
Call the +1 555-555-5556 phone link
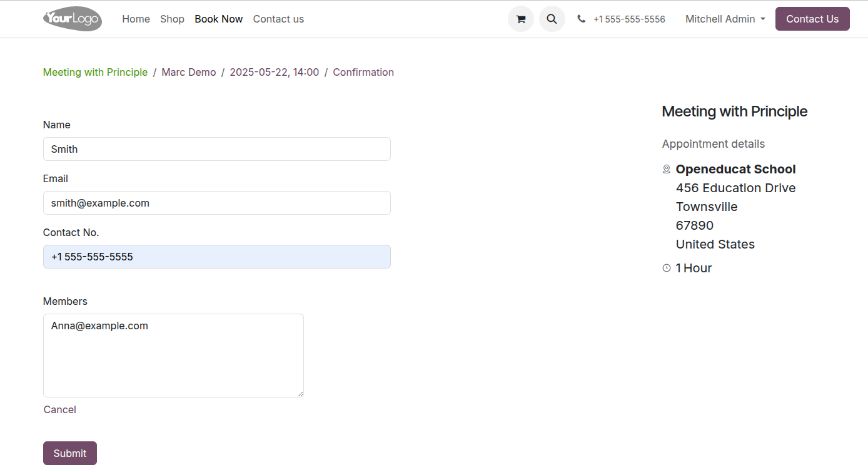[x=628, y=19]
